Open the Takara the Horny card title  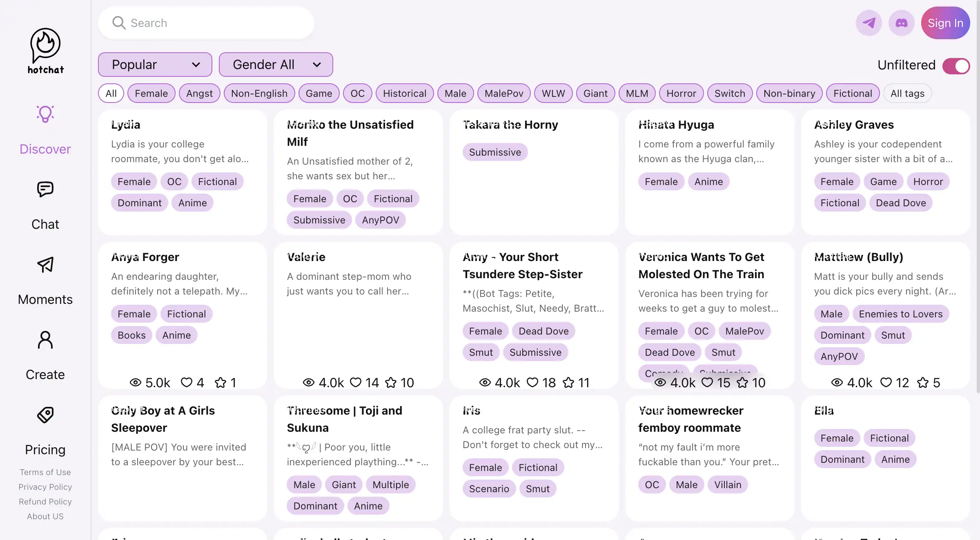pos(510,125)
